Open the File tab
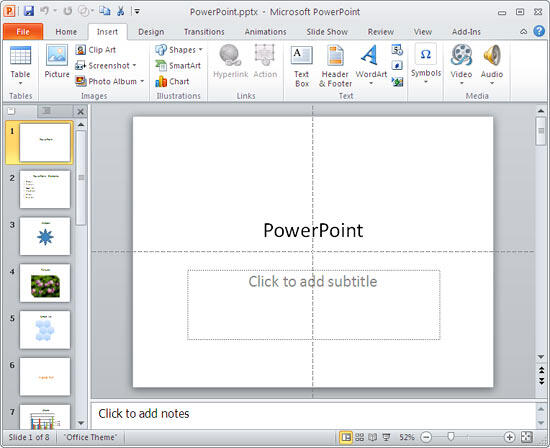Image resolution: width=550 pixels, height=448 pixels. (23, 32)
